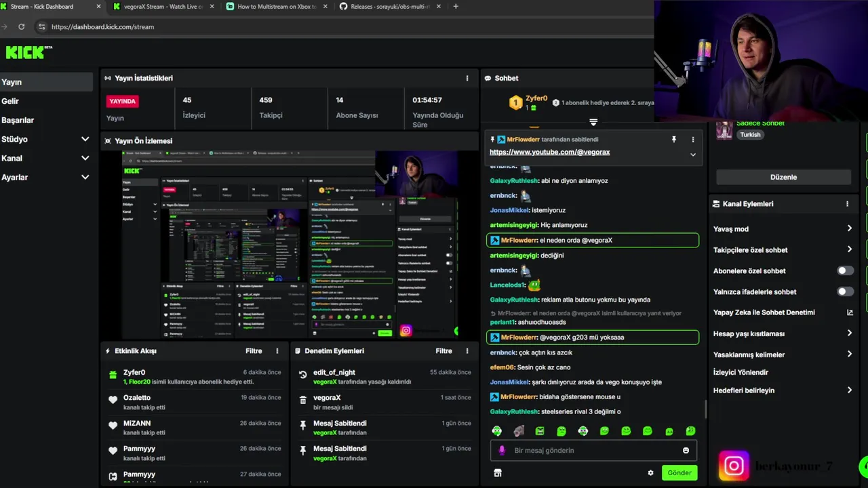Open Yayın İstatistikleri three-dot menu
Screen dimensions: 868x488
467,78
